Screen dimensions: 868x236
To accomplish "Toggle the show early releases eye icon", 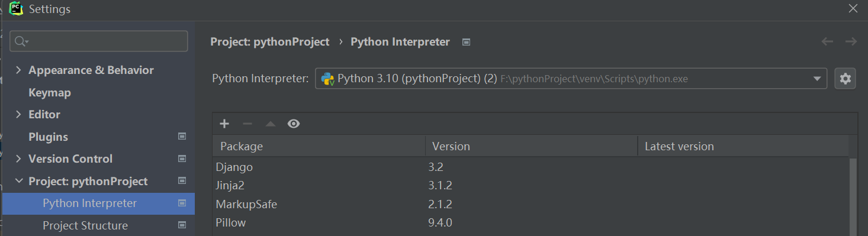I will [294, 124].
